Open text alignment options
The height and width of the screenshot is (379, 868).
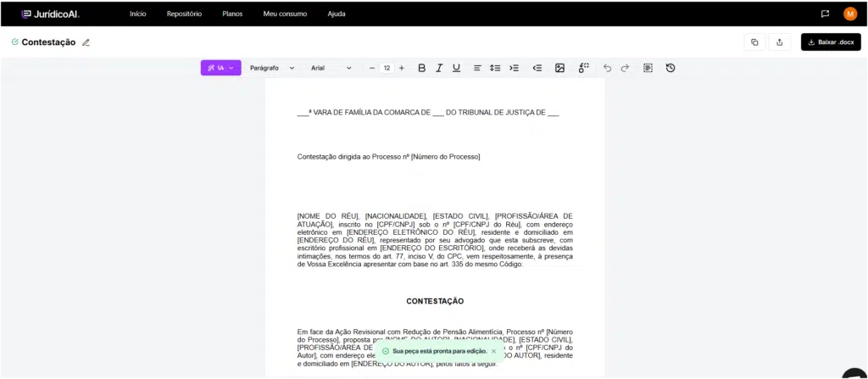477,68
